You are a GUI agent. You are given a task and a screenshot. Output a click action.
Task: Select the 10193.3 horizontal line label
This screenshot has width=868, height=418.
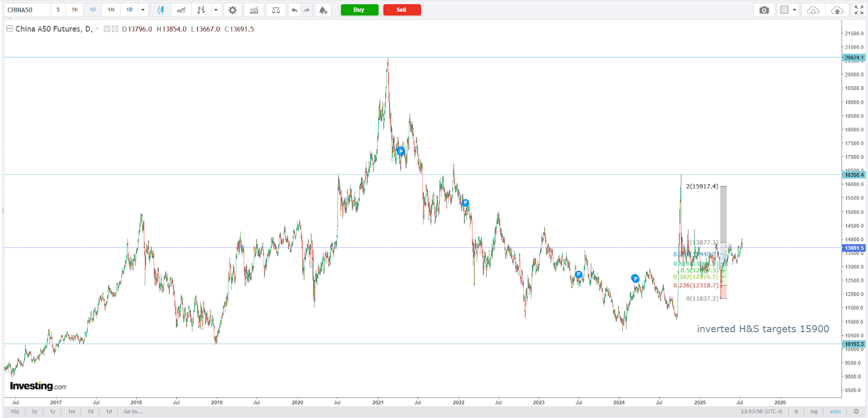point(854,344)
